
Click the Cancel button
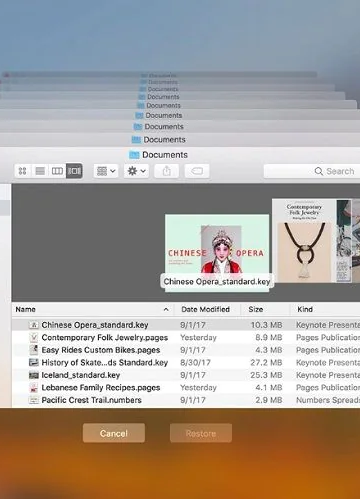click(114, 433)
